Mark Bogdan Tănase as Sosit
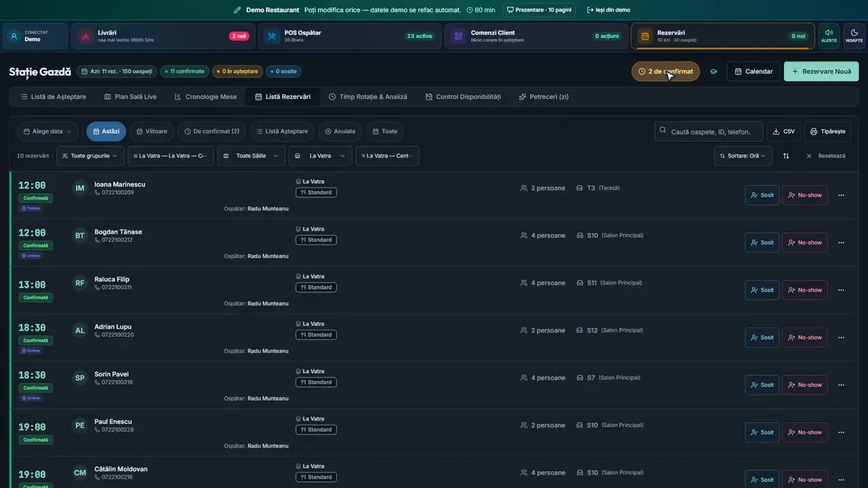Screen dimensions: 868x488 [762, 243]
